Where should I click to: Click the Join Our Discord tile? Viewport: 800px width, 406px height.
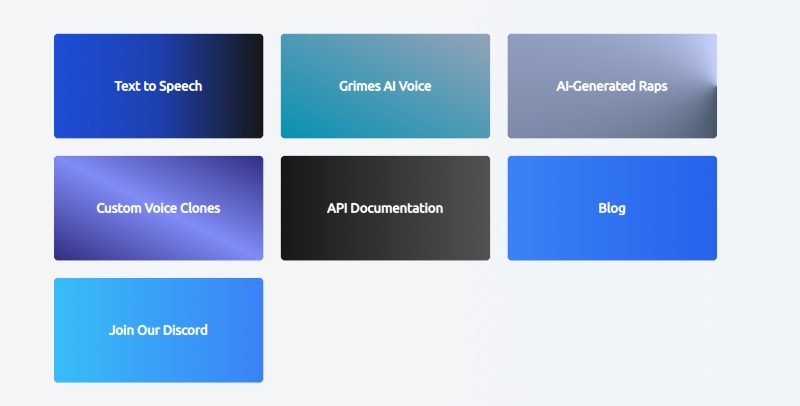[158, 330]
